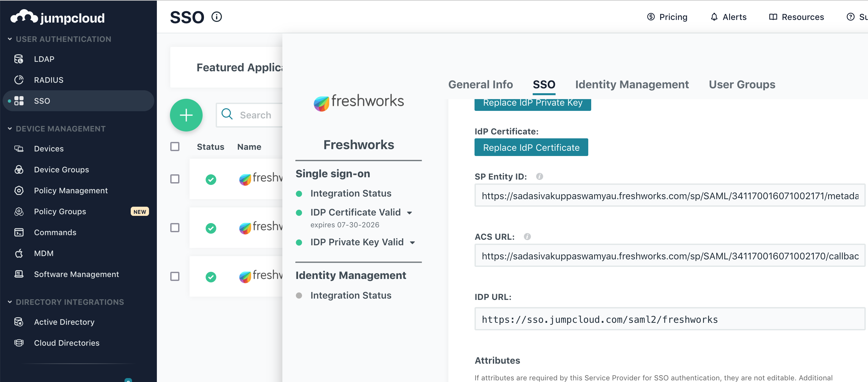
Task: Switch to the General Info tab
Action: [480, 84]
